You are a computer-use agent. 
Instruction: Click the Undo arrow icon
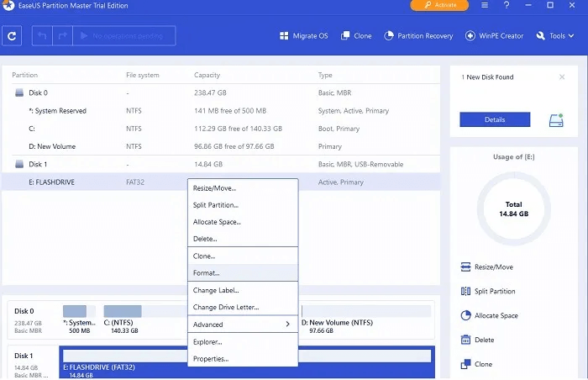42,36
